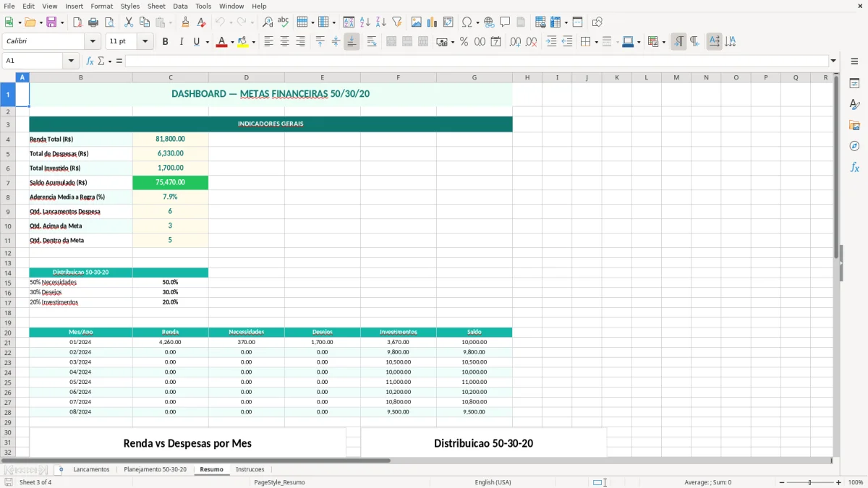Click Add Decimal Place icon
Screen dimensions: 868x488
tap(515, 42)
